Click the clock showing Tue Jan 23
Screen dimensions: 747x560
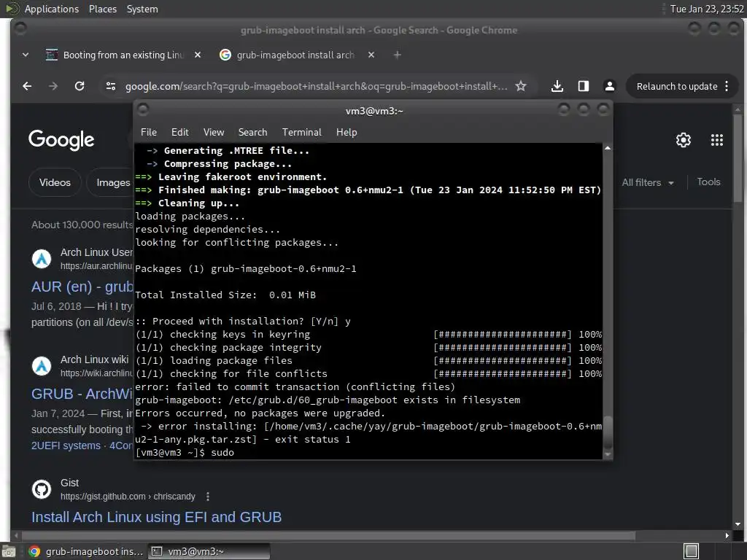(x=706, y=9)
